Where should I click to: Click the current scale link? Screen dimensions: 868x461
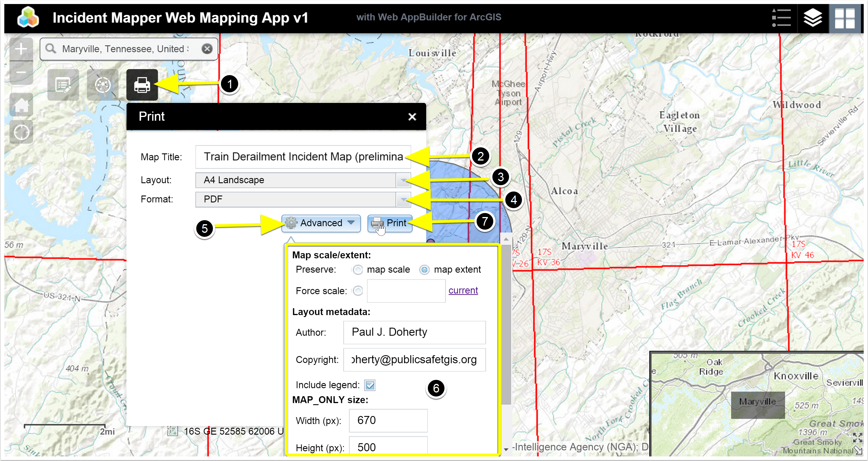[x=463, y=290]
